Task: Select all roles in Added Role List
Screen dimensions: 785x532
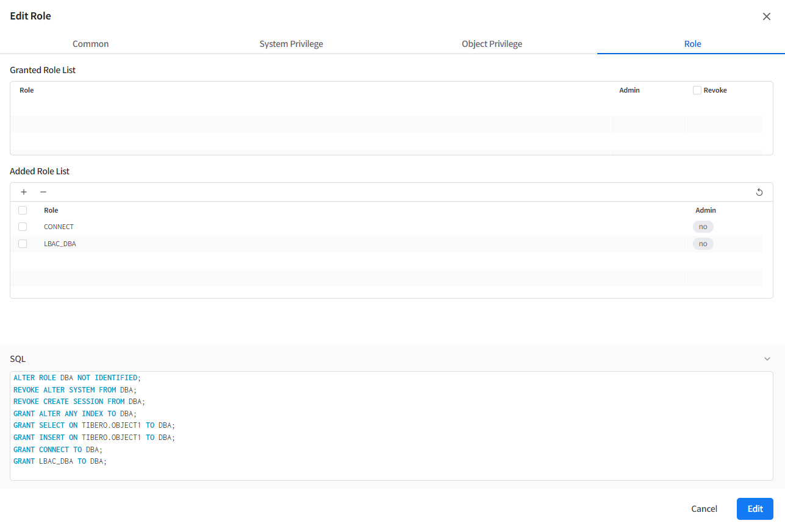Action: pyautogui.click(x=23, y=210)
